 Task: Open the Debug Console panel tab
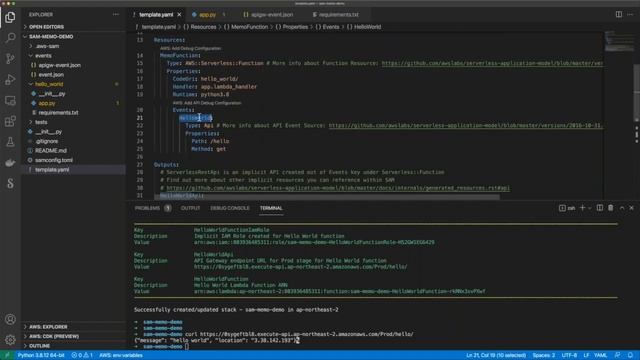230,208
